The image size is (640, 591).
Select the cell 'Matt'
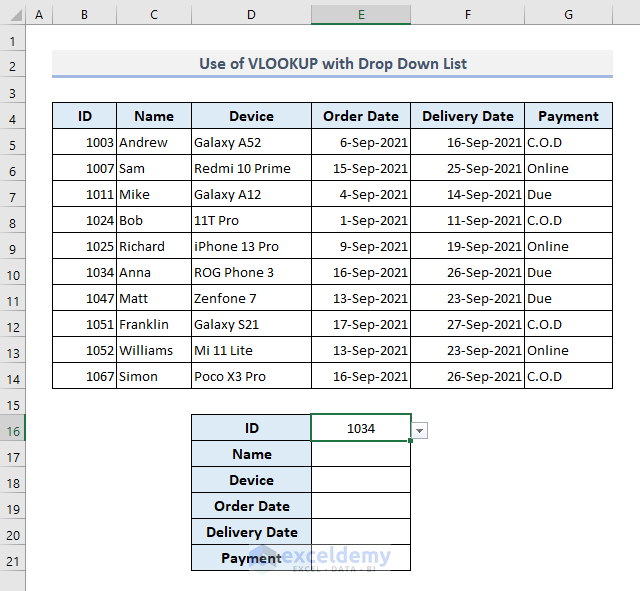tap(154, 298)
